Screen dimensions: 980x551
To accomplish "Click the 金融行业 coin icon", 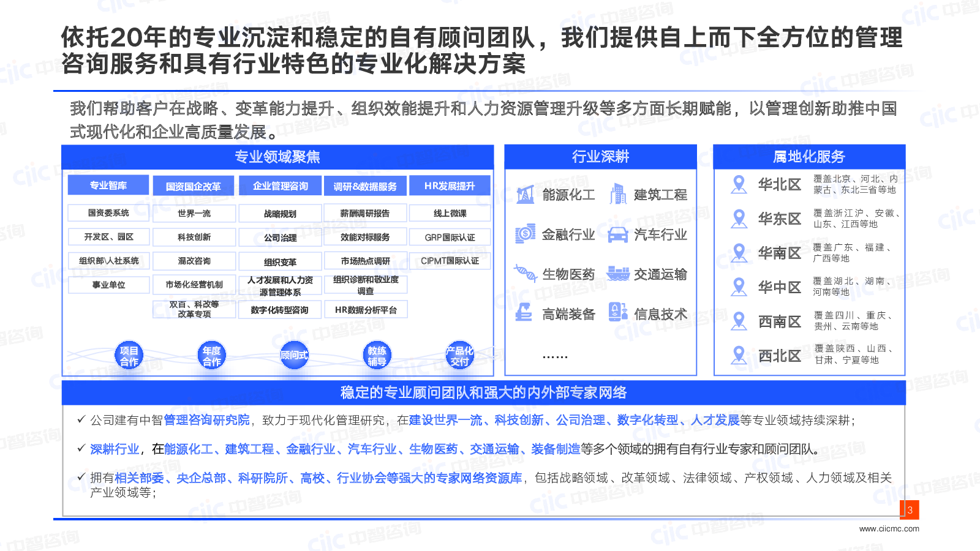I will [525, 234].
